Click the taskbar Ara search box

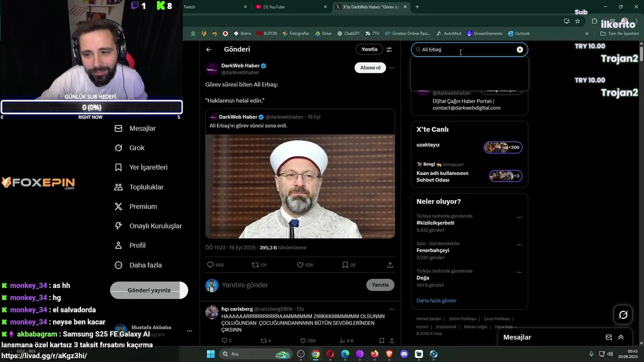257,354
